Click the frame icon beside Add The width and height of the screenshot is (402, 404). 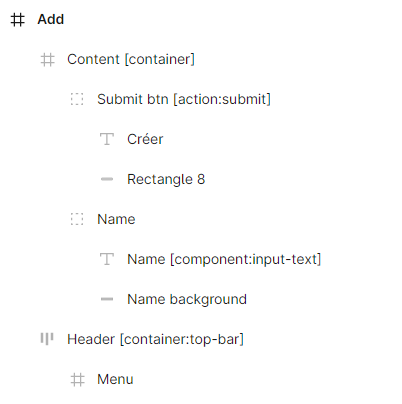[17, 19]
